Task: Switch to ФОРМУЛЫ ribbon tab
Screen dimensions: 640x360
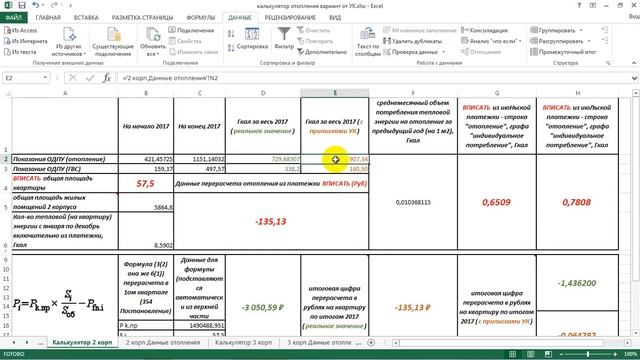Action: [201, 18]
